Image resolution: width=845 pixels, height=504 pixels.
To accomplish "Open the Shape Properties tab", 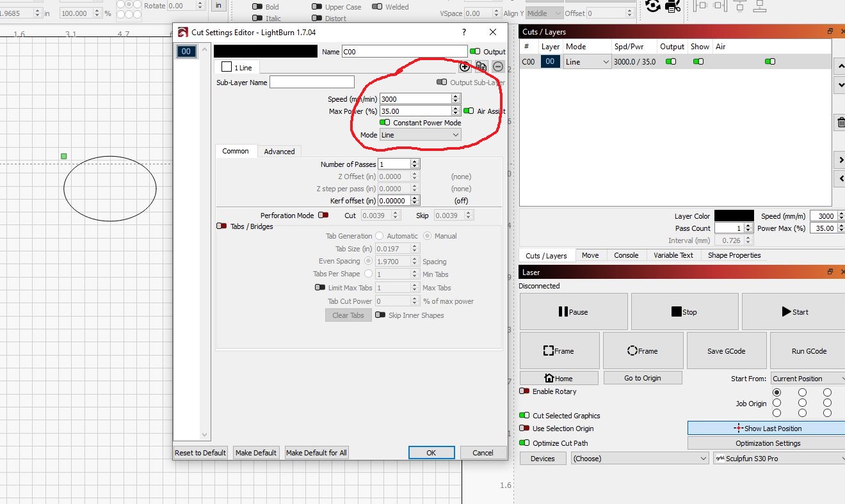I will 734,255.
